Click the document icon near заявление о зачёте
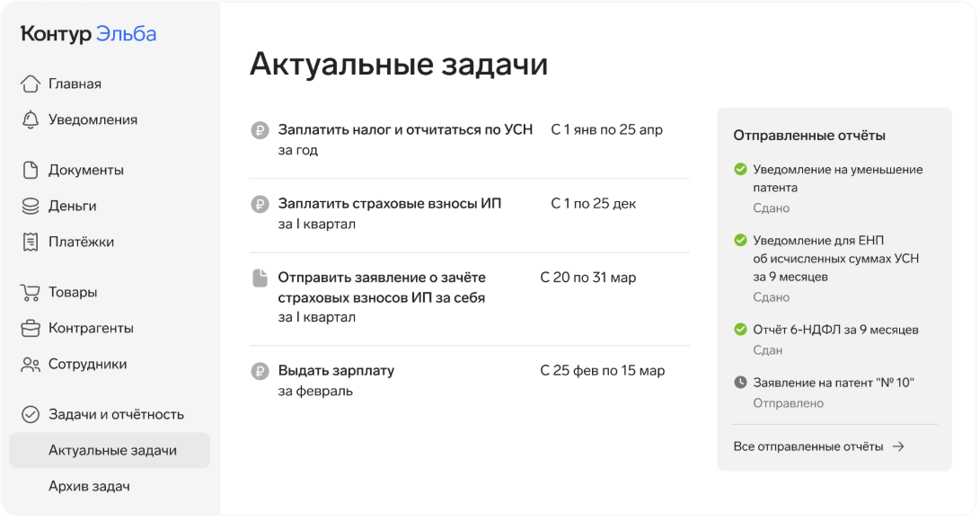Viewport: 980px width, 521px height. click(x=260, y=277)
